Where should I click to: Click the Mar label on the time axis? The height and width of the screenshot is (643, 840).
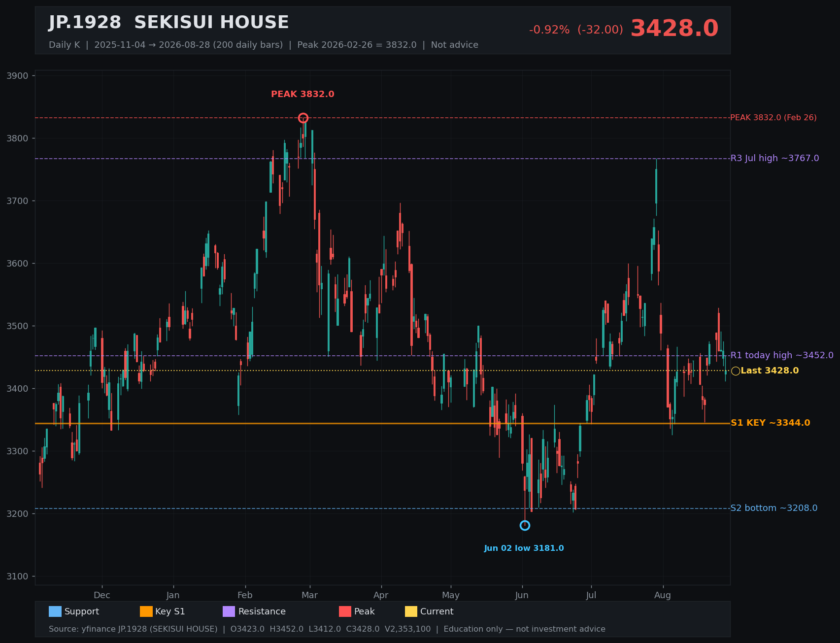pos(309,595)
